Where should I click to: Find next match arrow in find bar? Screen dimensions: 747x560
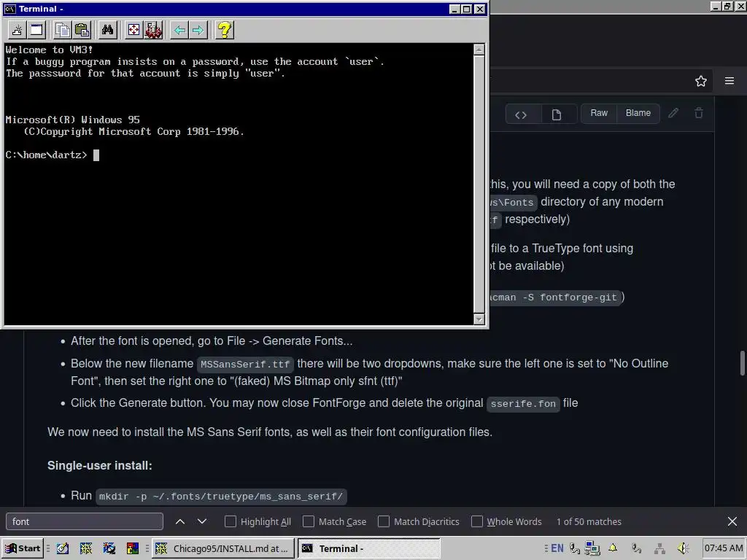pyautogui.click(x=202, y=522)
